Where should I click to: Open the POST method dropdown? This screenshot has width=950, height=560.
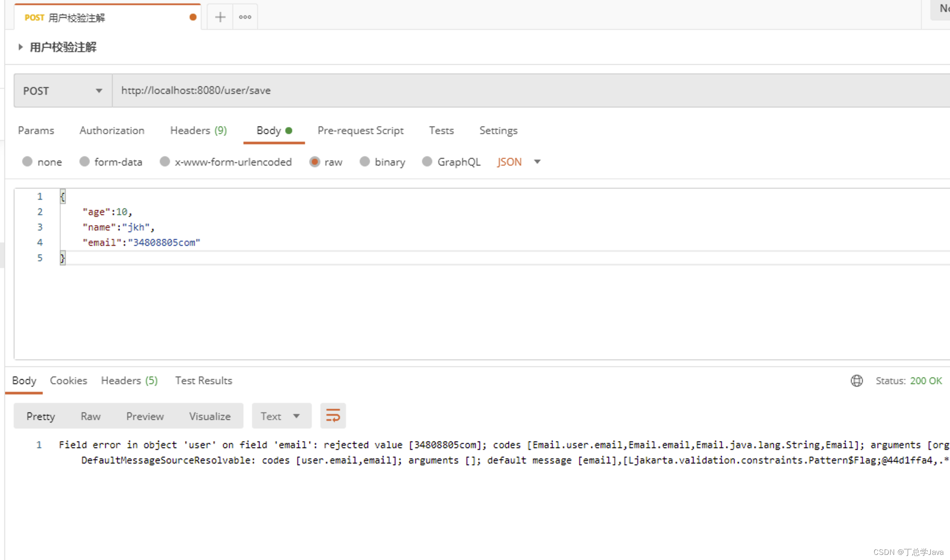coord(63,90)
